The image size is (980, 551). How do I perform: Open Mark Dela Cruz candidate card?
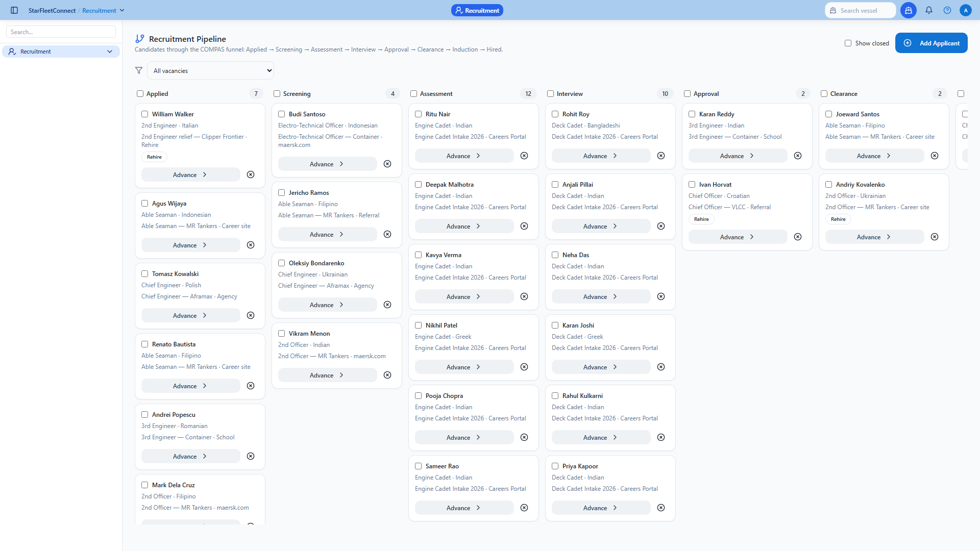200,499
